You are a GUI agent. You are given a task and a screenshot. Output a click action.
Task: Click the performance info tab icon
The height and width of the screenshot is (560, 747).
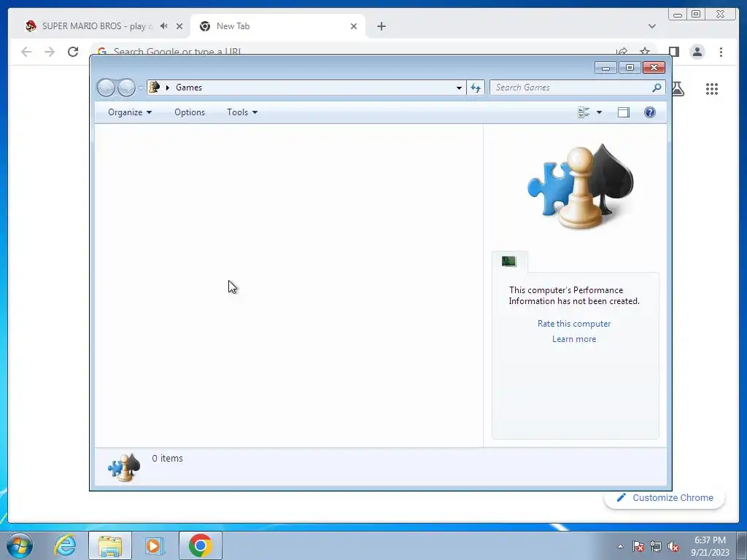point(508,261)
